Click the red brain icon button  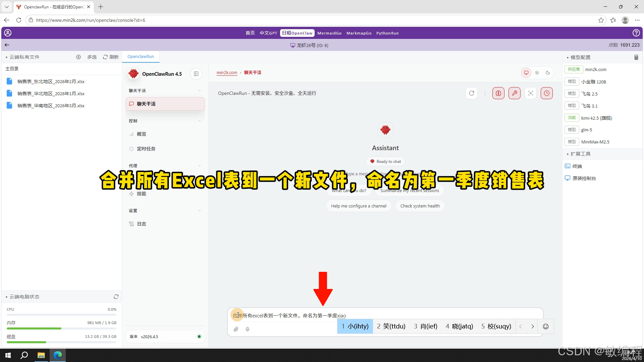[x=498, y=93]
